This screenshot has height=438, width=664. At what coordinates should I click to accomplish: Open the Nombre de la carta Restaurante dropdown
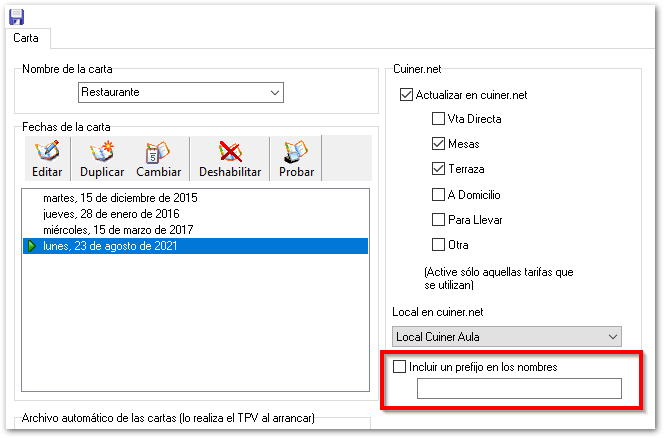[181, 92]
